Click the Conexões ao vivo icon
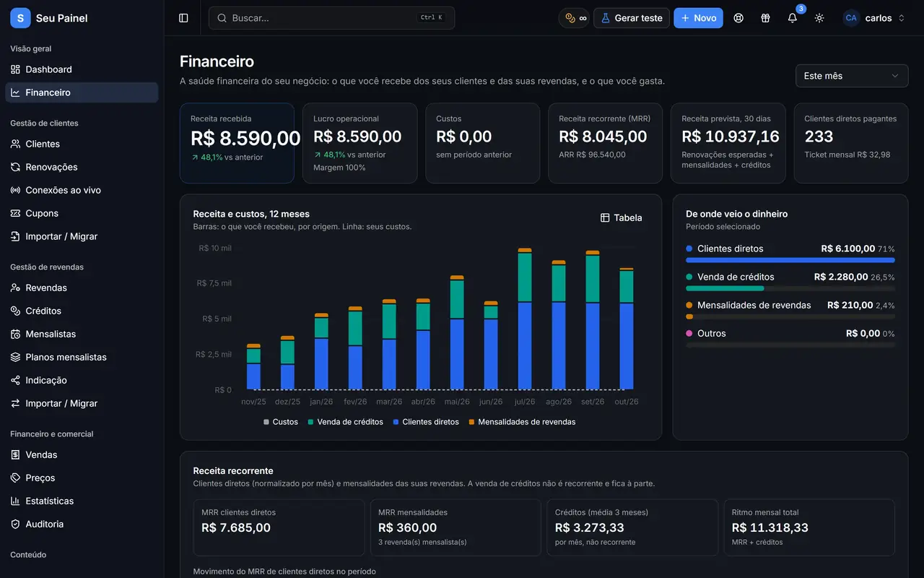 [15, 190]
